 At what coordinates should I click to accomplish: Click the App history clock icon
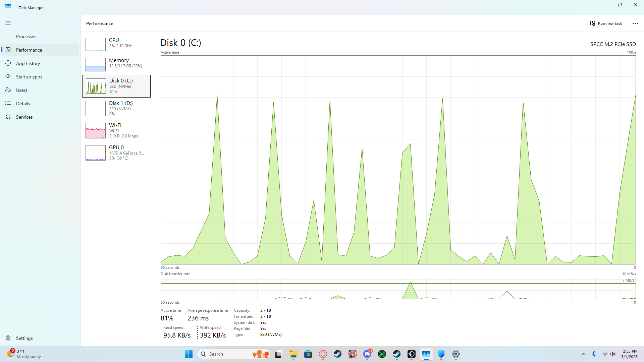click(8, 63)
